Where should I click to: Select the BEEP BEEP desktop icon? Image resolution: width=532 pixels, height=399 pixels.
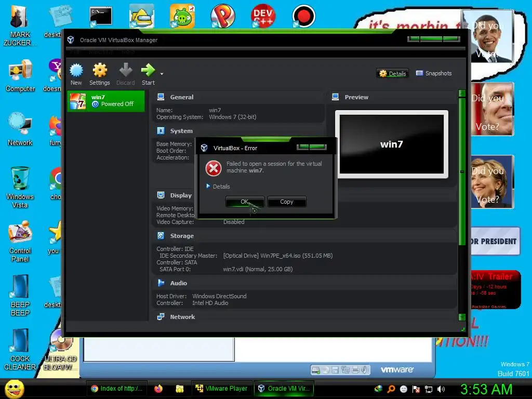click(20, 296)
